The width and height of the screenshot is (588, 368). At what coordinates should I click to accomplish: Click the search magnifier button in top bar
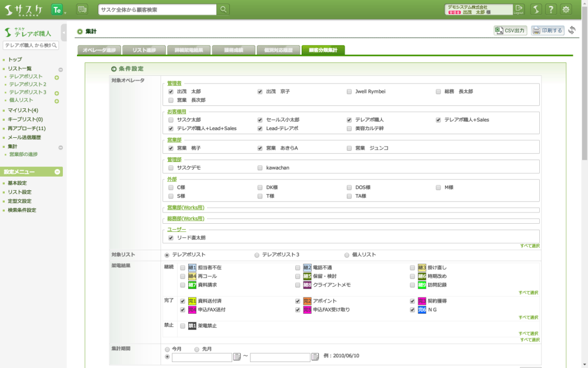click(224, 9)
